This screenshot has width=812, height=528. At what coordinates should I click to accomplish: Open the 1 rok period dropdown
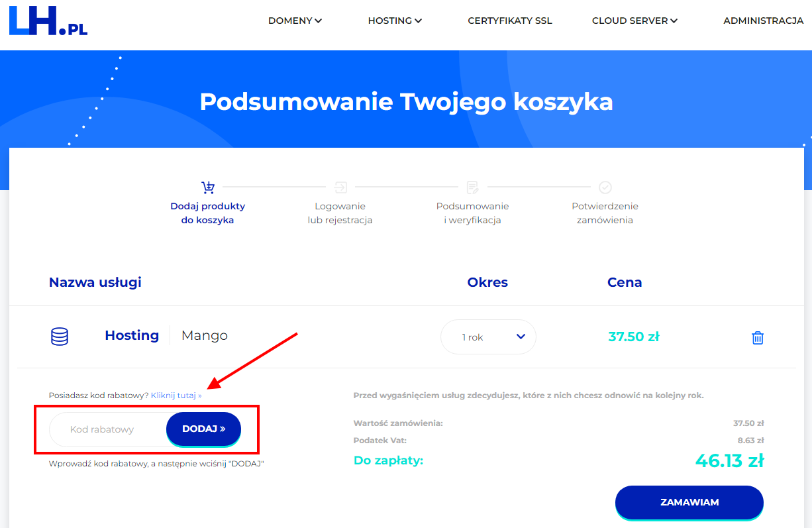click(488, 337)
